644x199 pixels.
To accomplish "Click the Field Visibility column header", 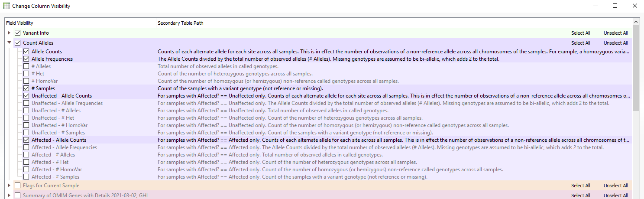I will pyautogui.click(x=19, y=23).
